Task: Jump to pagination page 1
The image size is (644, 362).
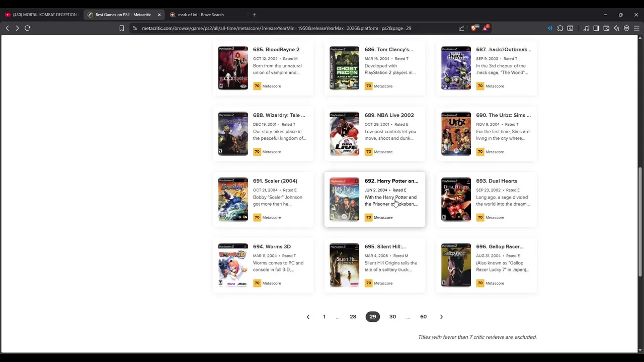Action: coord(324,317)
